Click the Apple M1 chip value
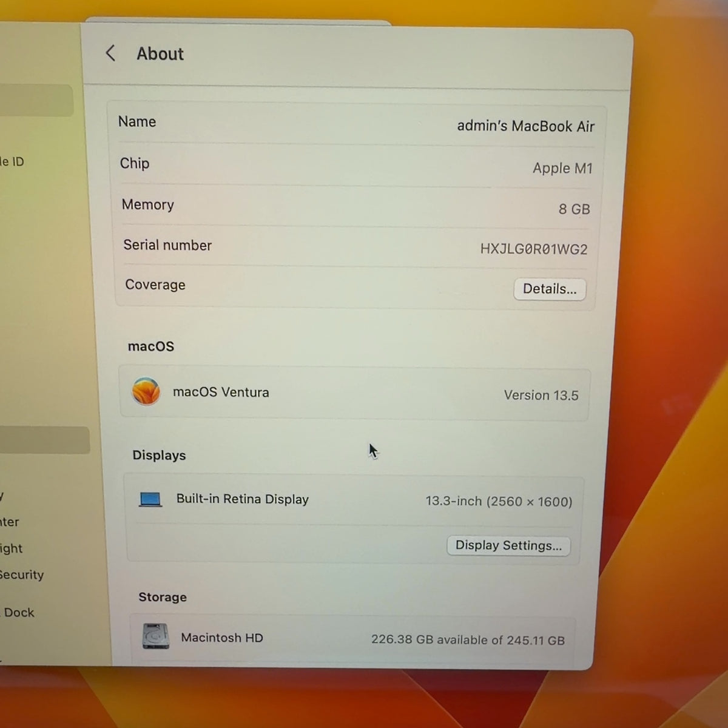Image resolution: width=728 pixels, height=728 pixels. point(562,168)
